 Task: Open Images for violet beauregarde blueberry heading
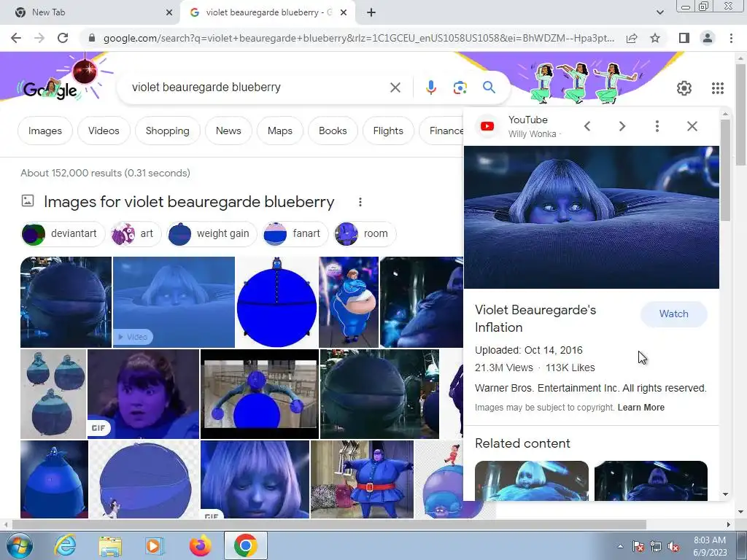(189, 202)
